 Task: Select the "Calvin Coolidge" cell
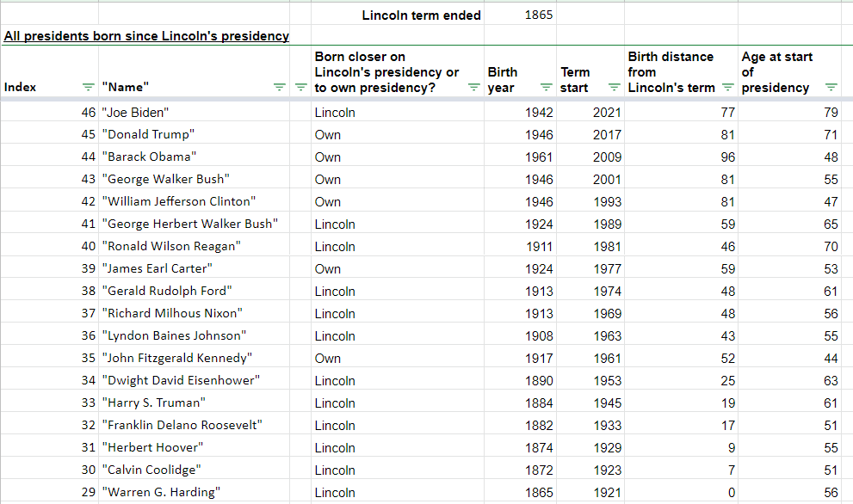coord(195,470)
